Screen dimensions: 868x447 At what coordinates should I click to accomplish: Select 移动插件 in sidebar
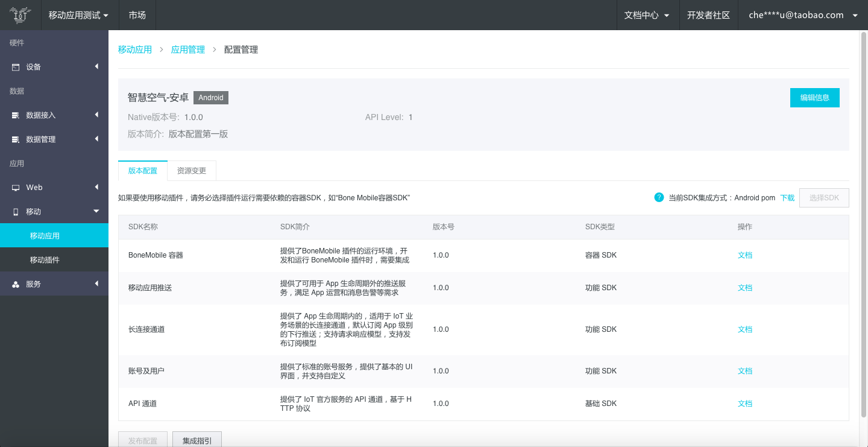[54, 260]
